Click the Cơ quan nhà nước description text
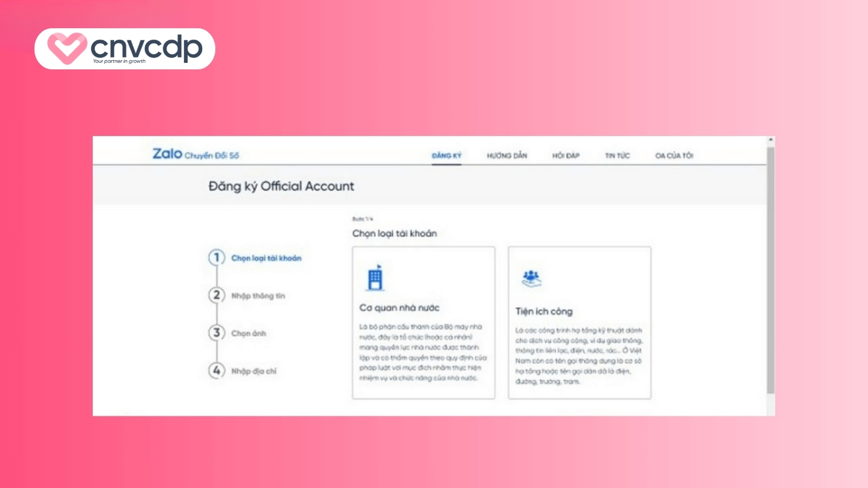Image resolution: width=868 pixels, height=488 pixels. point(423,352)
